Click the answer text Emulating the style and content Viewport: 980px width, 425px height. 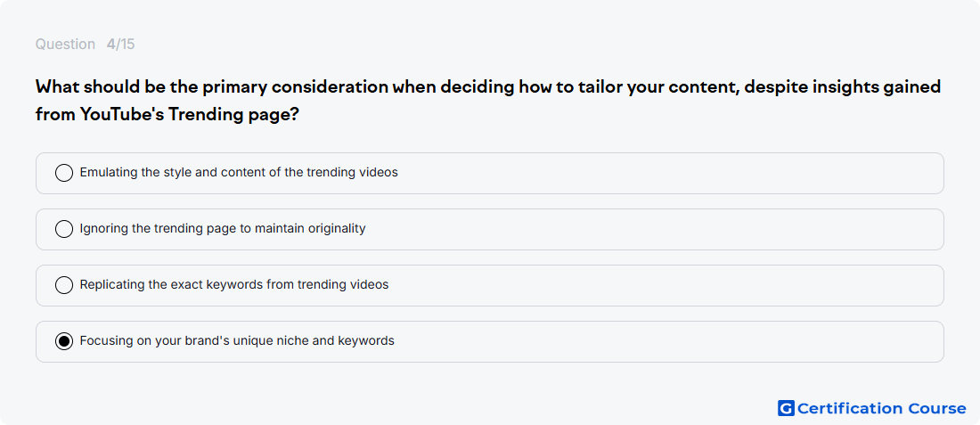coord(239,173)
